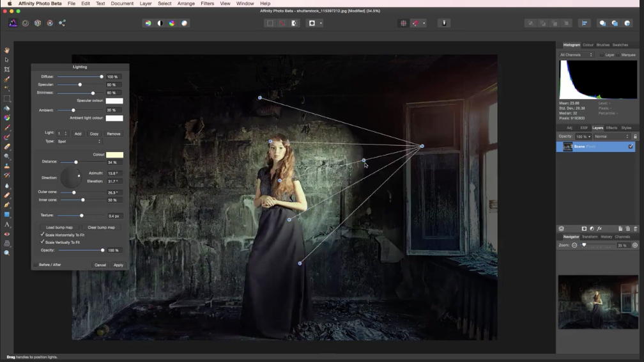This screenshot has height=362, width=644.
Task: Switch to the Channels tab
Action: [x=622, y=237]
